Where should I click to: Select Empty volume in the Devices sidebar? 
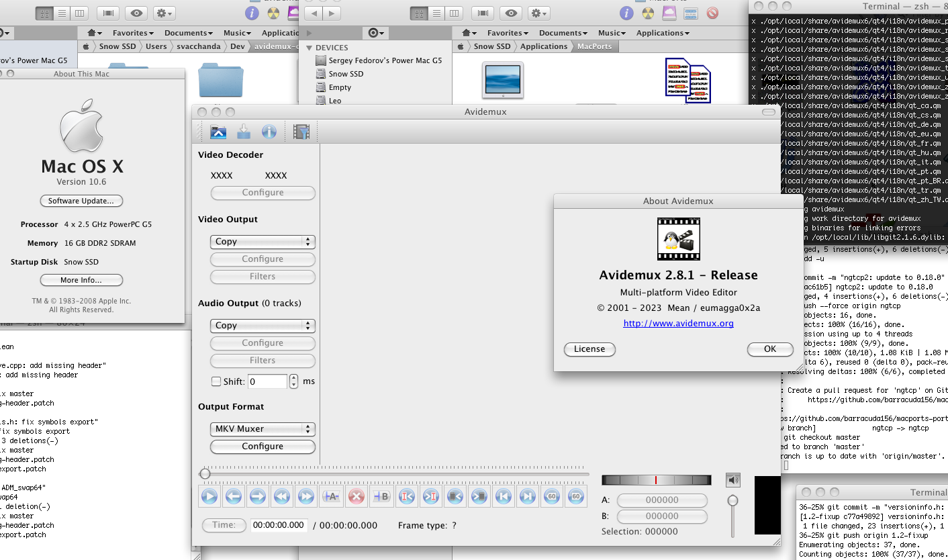pyautogui.click(x=340, y=87)
